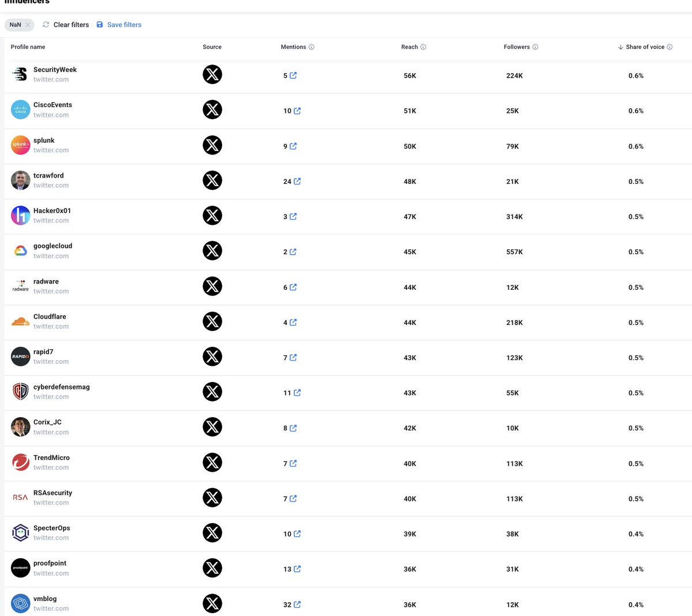Click splunk profile avatar
Viewport: 692px width, 616px height.
pyautogui.click(x=20, y=145)
